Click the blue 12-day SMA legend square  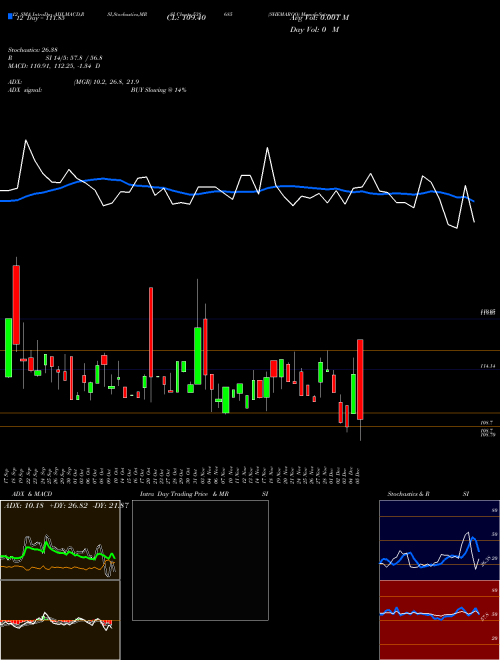[x=10, y=16]
